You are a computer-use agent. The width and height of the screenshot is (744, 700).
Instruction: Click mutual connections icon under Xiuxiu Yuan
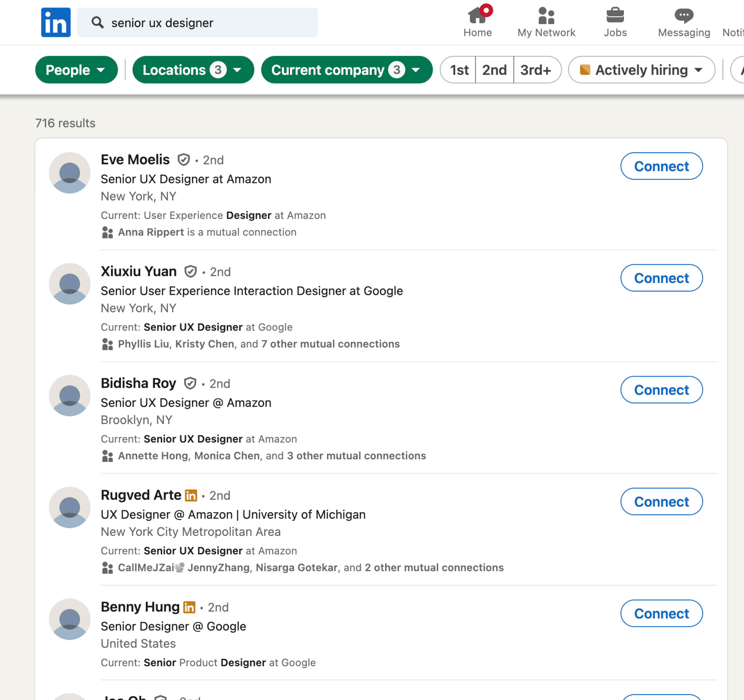pyautogui.click(x=107, y=344)
